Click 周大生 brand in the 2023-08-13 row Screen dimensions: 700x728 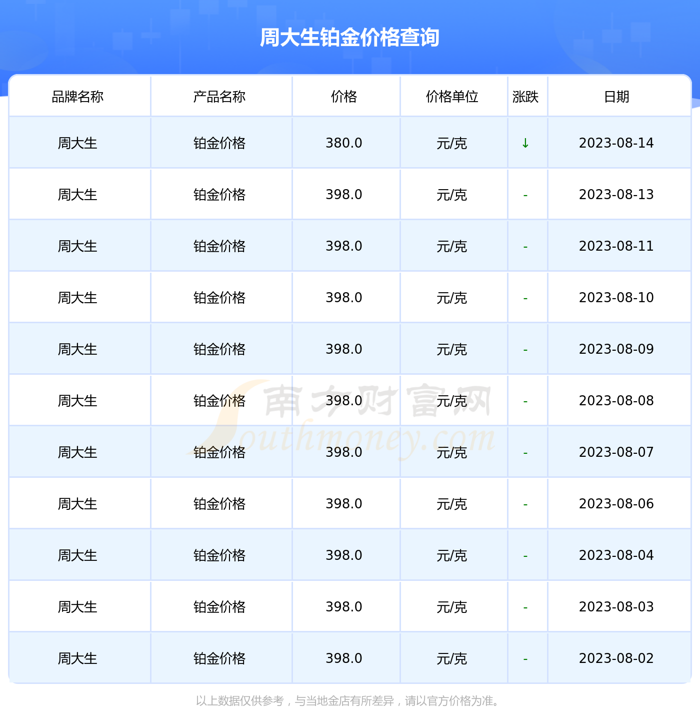click(x=77, y=195)
